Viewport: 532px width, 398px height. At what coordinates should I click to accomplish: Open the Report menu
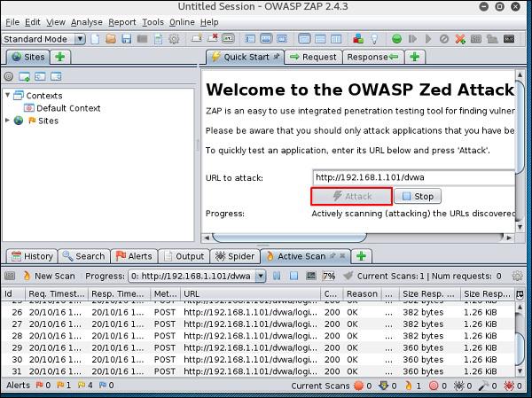point(122,22)
